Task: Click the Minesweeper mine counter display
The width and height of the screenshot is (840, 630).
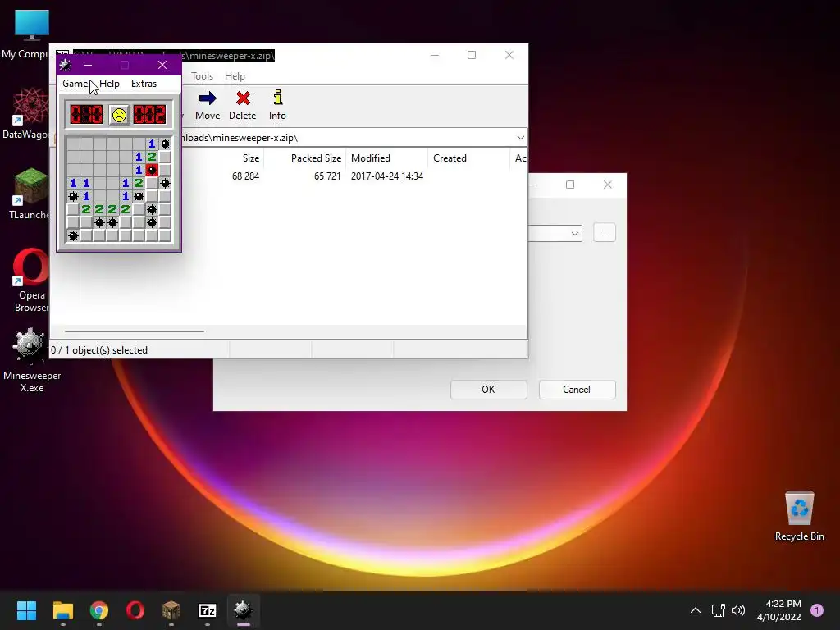Action: coord(86,115)
